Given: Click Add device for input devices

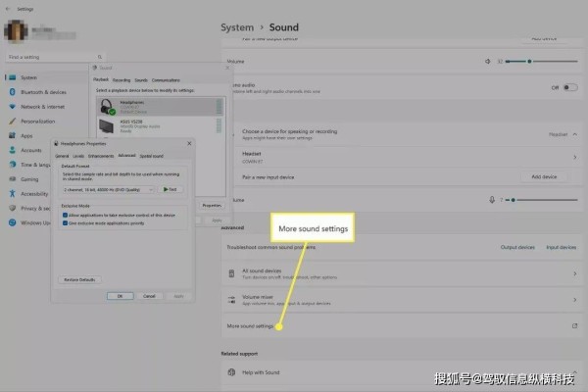Looking at the screenshot, I should coord(543,176).
